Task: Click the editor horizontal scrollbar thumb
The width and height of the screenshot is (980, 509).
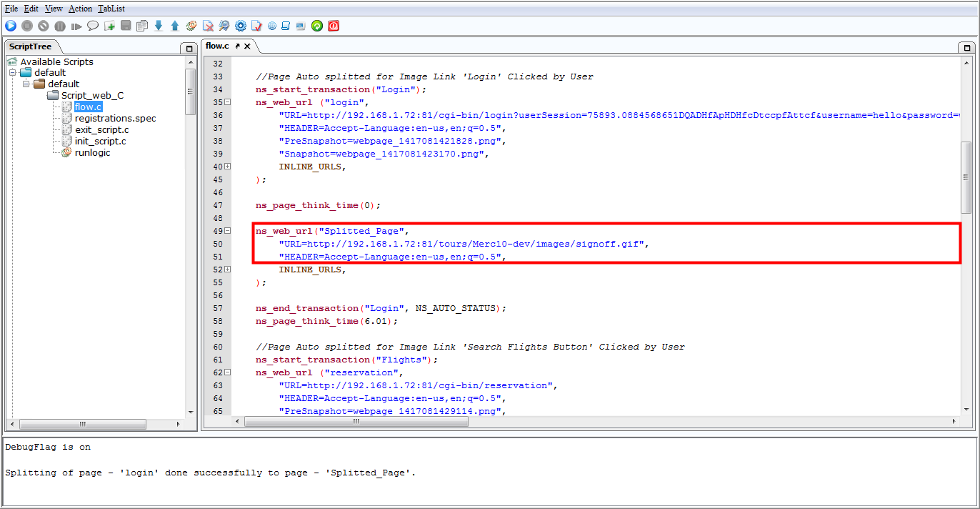Action: tap(356, 422)
